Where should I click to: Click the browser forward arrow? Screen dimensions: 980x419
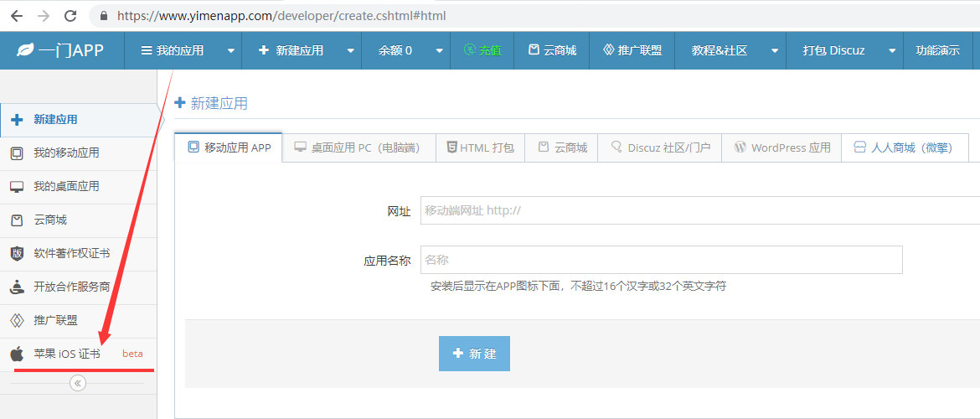click(43, 16)
